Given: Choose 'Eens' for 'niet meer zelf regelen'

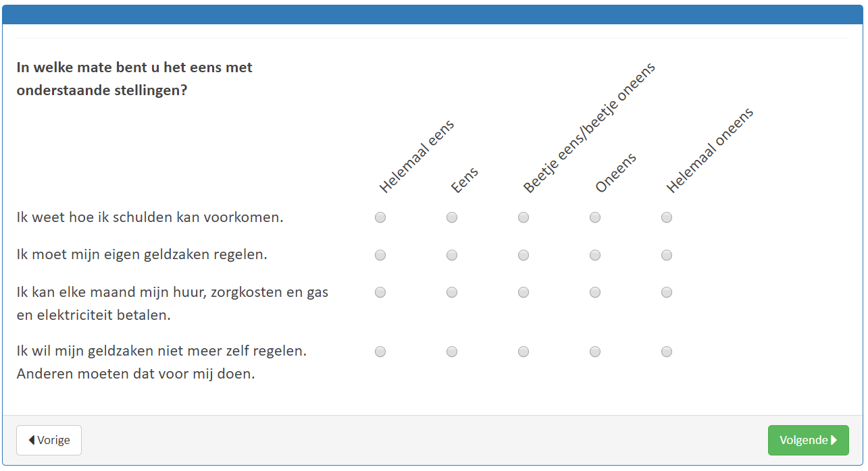Looking at the screenshot, I should (x=452, y=352).
